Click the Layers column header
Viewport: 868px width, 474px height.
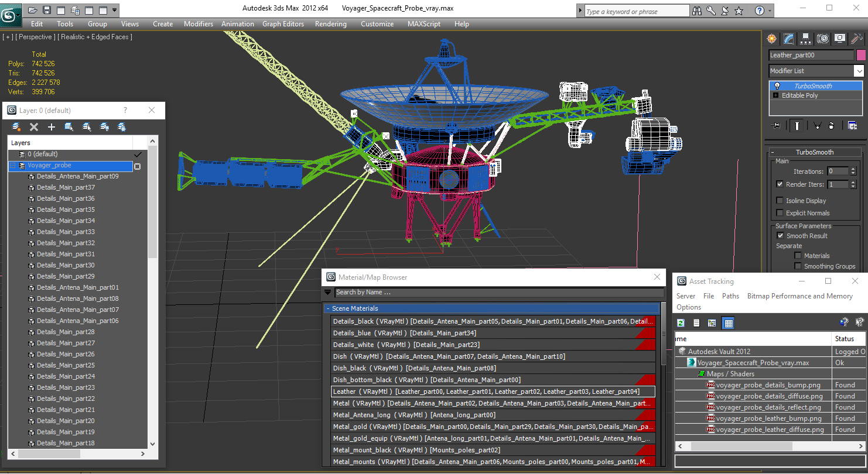[70, 143]
